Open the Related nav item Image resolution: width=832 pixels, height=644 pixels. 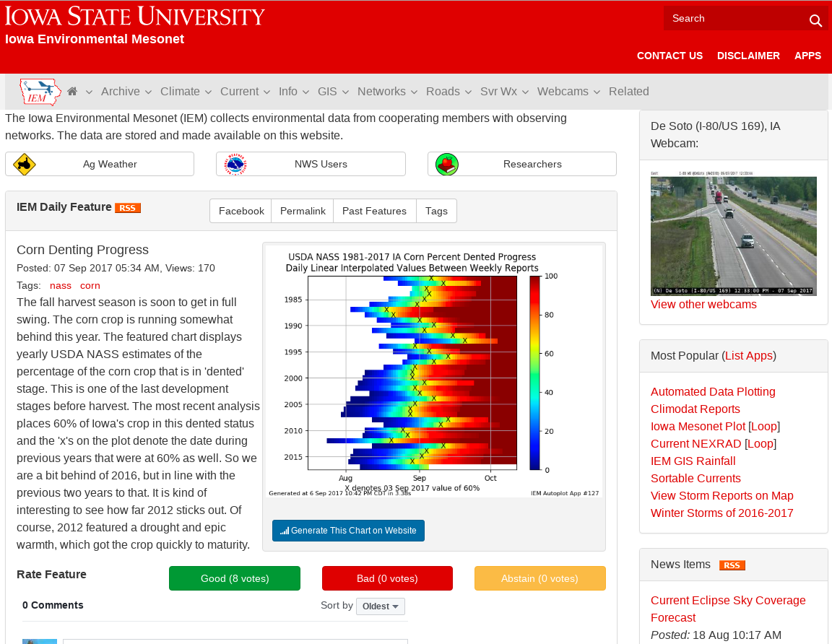click(x=629, y=91)
